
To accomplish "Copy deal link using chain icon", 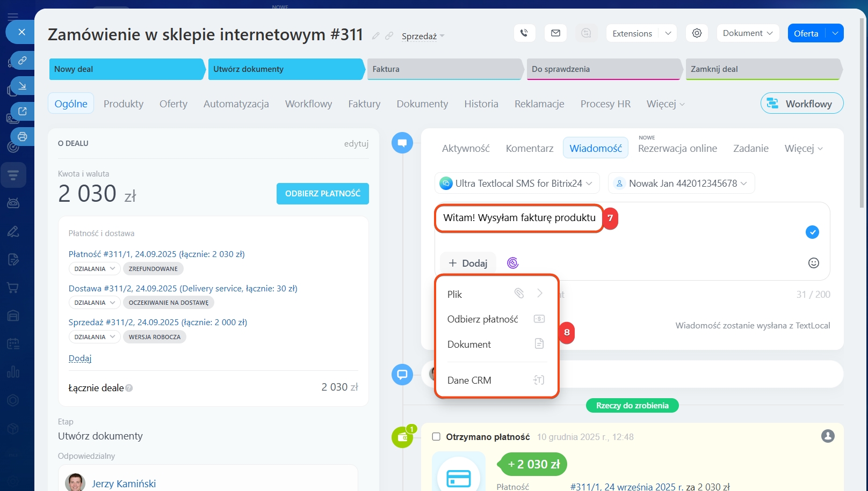I will coord(389,36).
